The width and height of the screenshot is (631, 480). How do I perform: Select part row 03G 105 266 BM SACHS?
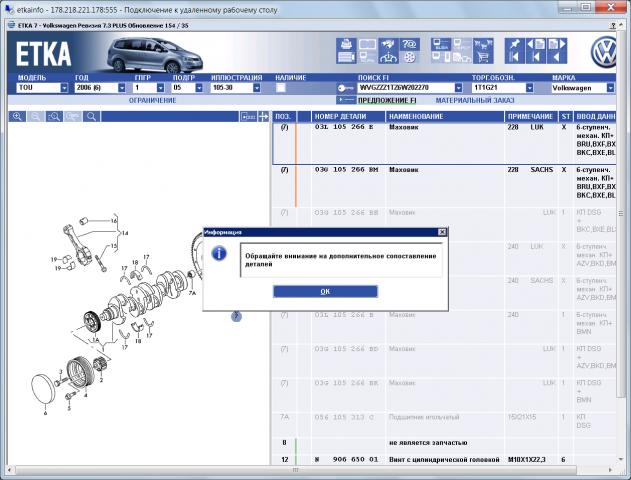tap(444, 186)
